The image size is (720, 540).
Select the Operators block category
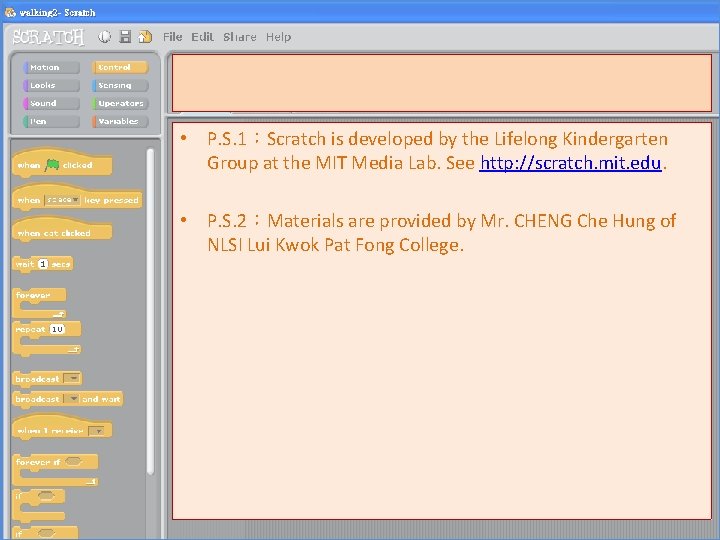[x=120, y=103]
